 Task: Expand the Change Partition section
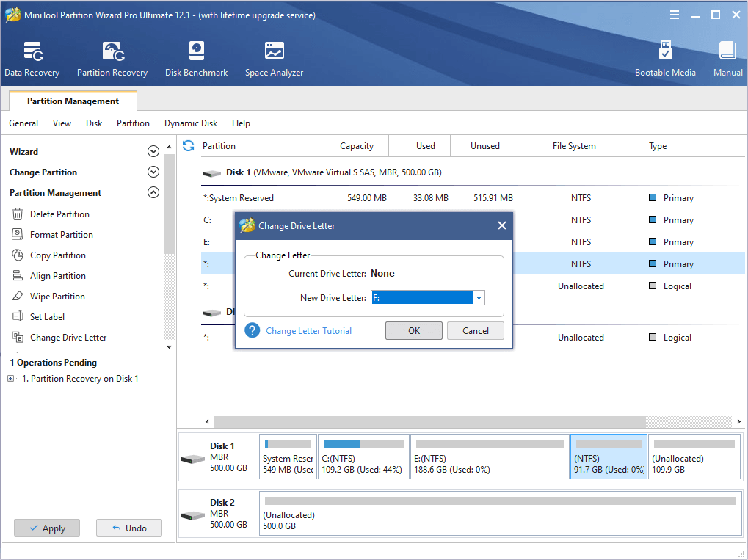(153, 172)
